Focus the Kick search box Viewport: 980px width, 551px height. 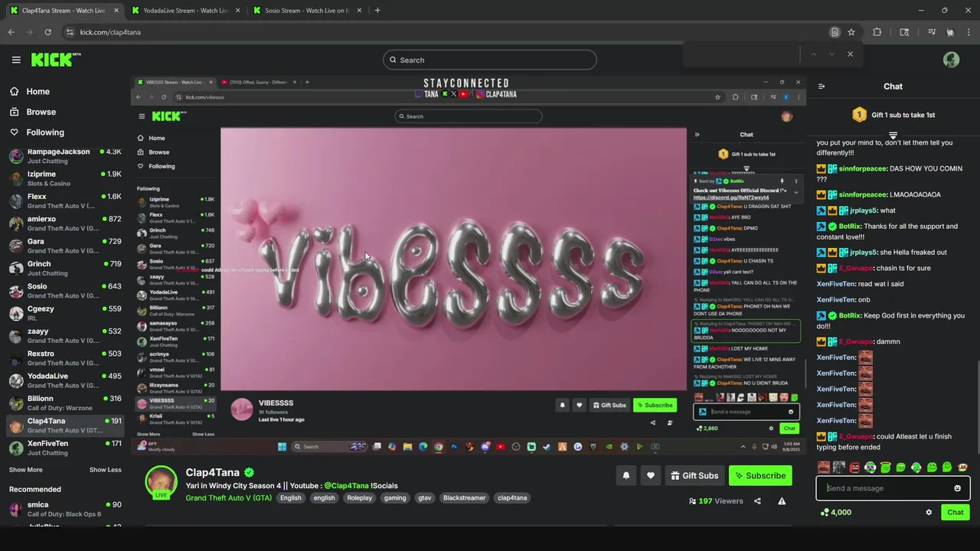point(490,60)
